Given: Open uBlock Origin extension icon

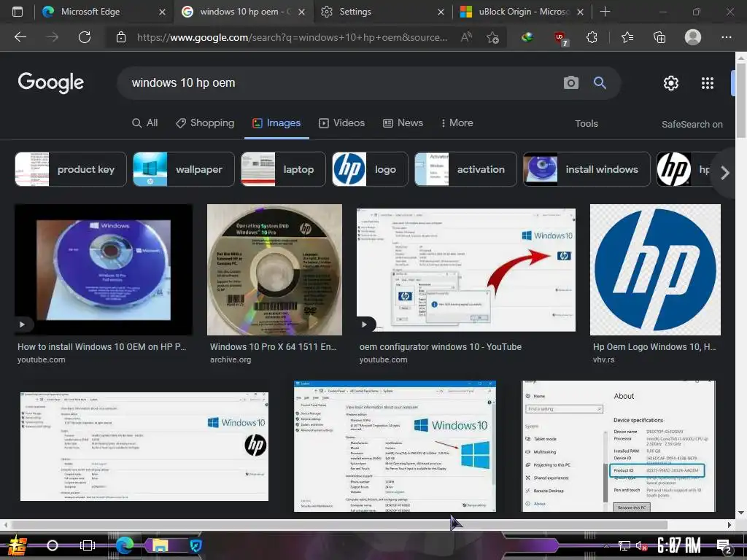Looking at the screenshot, I should click(x=560, y=38).
